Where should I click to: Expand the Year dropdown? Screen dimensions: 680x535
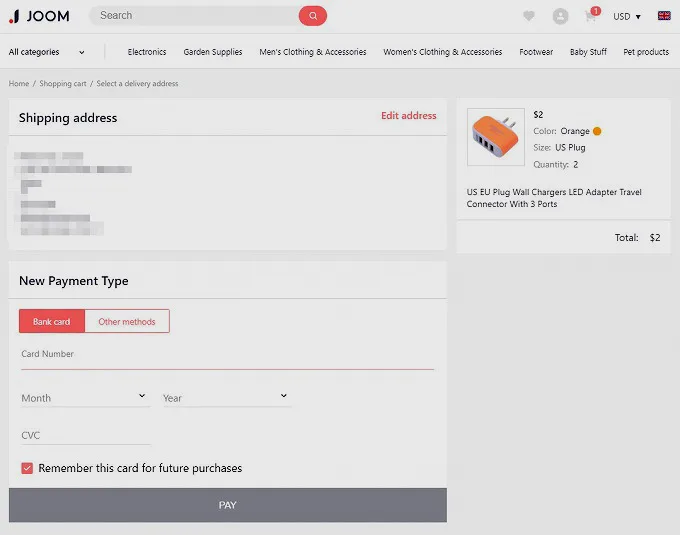(226, 397)
